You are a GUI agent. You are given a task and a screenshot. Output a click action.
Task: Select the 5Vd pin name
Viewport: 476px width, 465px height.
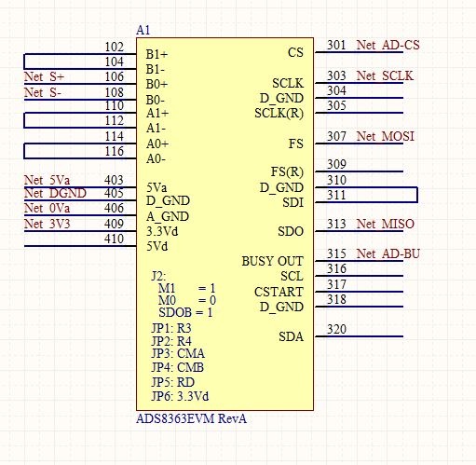point(156,247)
